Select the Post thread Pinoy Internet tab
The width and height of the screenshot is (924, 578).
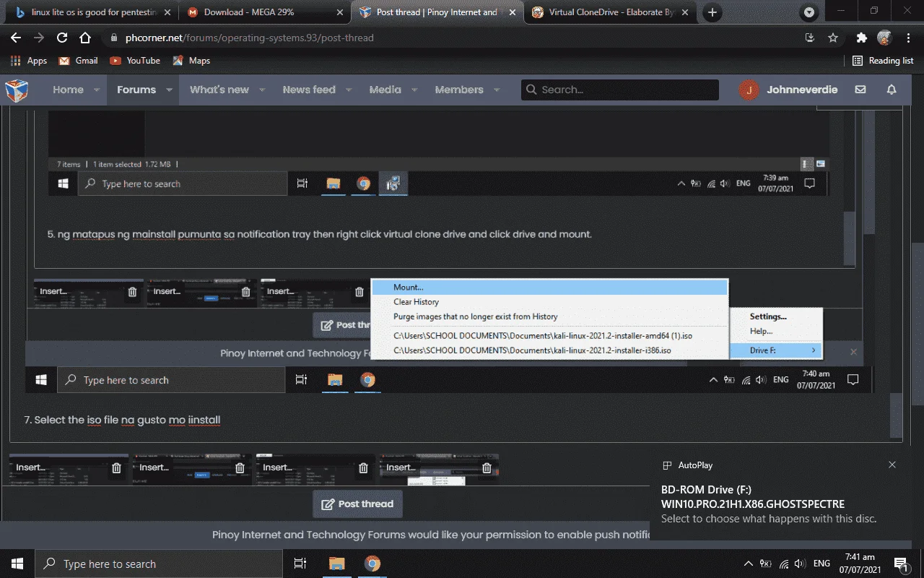(x=436, y=12)
